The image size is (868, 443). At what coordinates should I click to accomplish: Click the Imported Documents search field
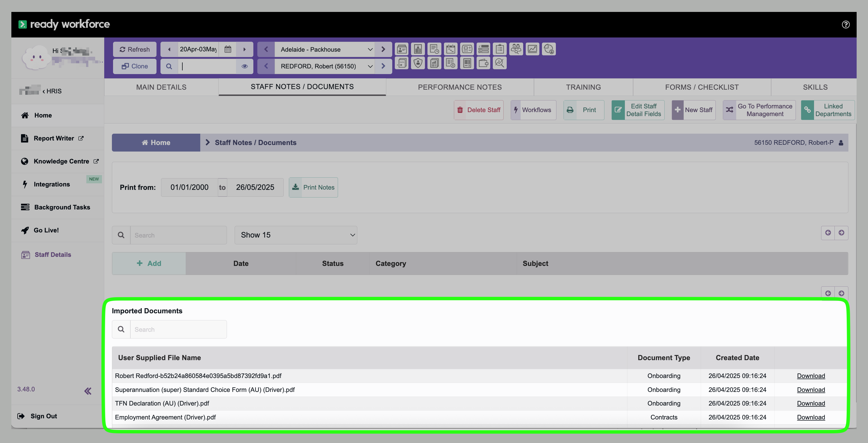(178, 329)
